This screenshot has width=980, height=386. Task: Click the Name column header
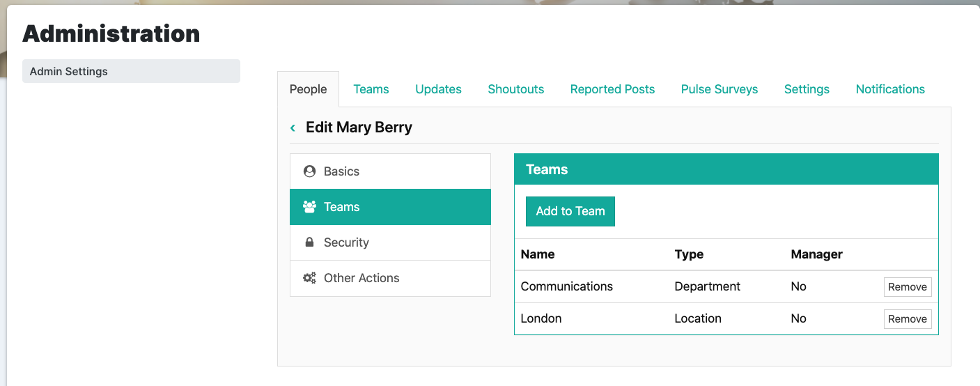(538, 254)
